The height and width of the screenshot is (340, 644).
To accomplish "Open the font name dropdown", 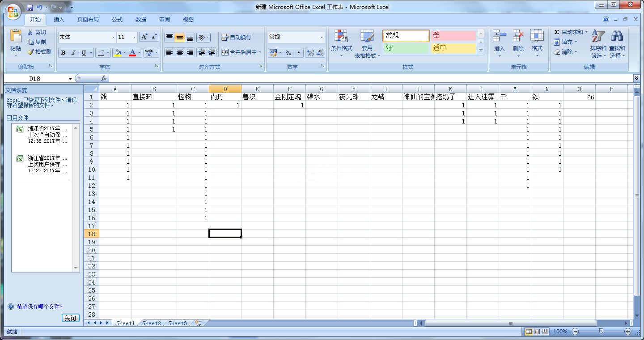I will (113, 38).
